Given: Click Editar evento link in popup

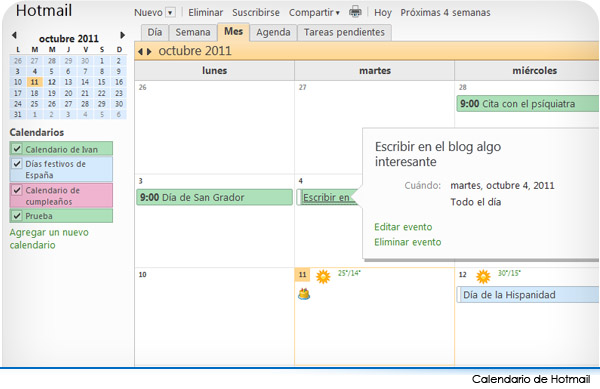Looking at the screenshot, I should point(403,227).
